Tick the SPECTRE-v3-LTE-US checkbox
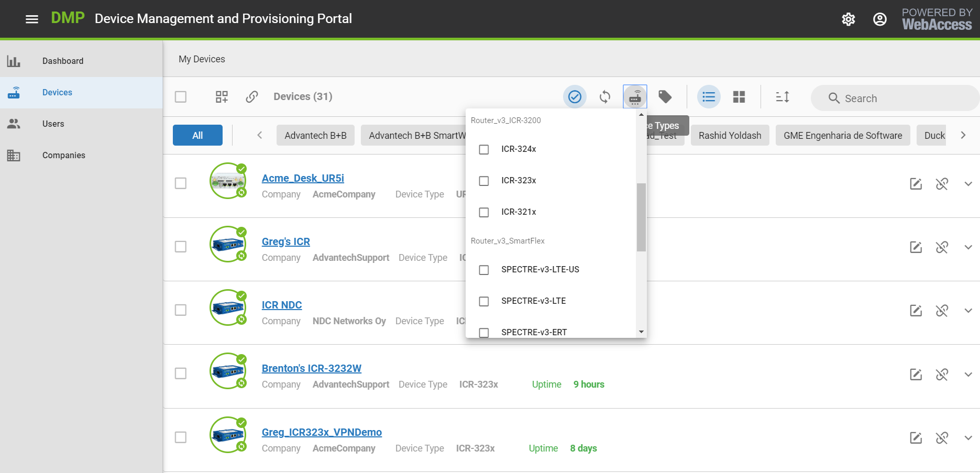 click(x=484, y=270)
